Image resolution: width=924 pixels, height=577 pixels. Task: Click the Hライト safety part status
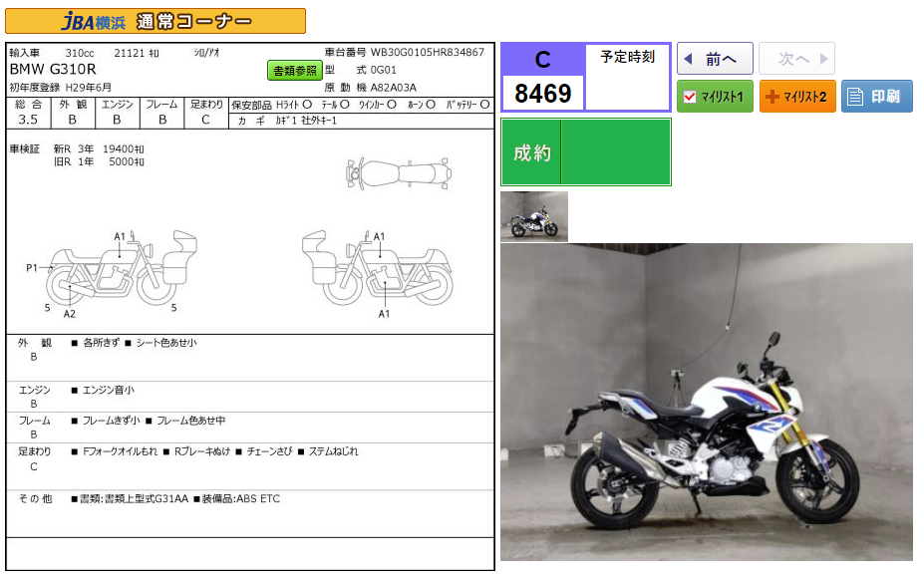(x=294, y=105)
